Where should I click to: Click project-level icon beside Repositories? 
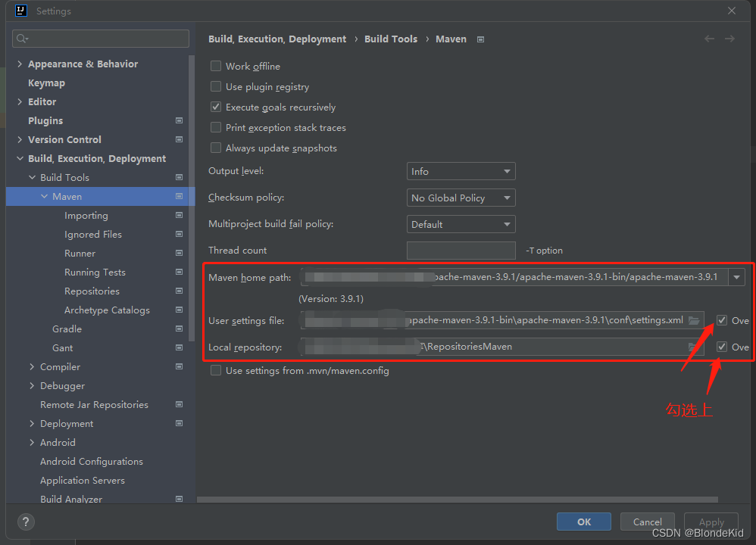pyautogui.click(x=179, y=291)
